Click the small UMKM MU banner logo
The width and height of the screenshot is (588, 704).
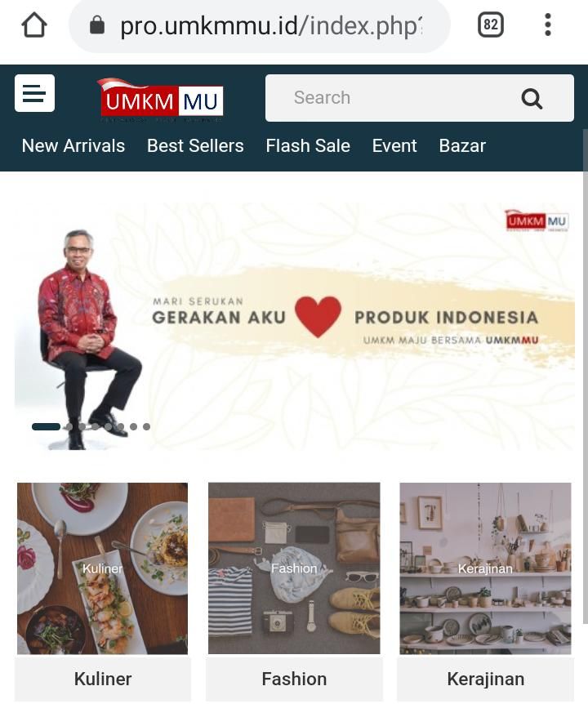[537, 221]
